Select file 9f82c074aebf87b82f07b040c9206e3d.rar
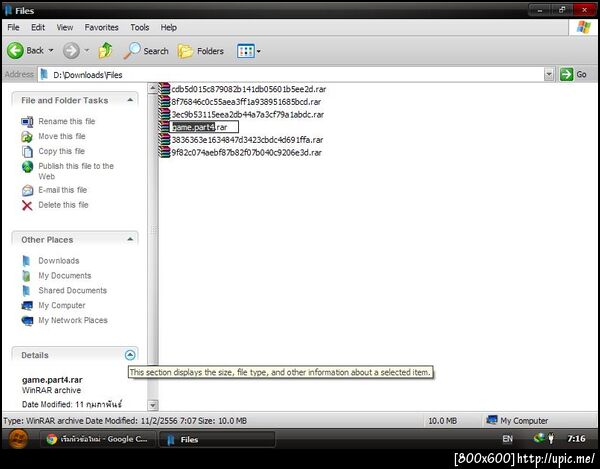This screenshot has height=469, width=600. 246,152
